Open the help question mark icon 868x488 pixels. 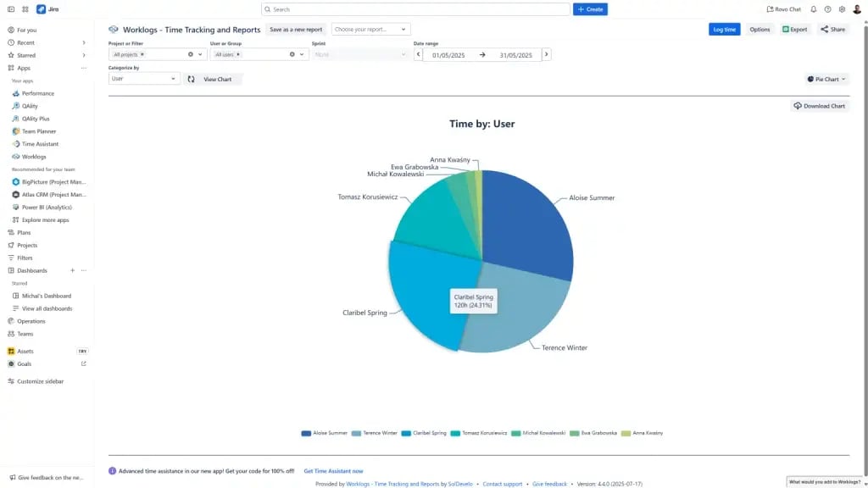pos(827,9)
